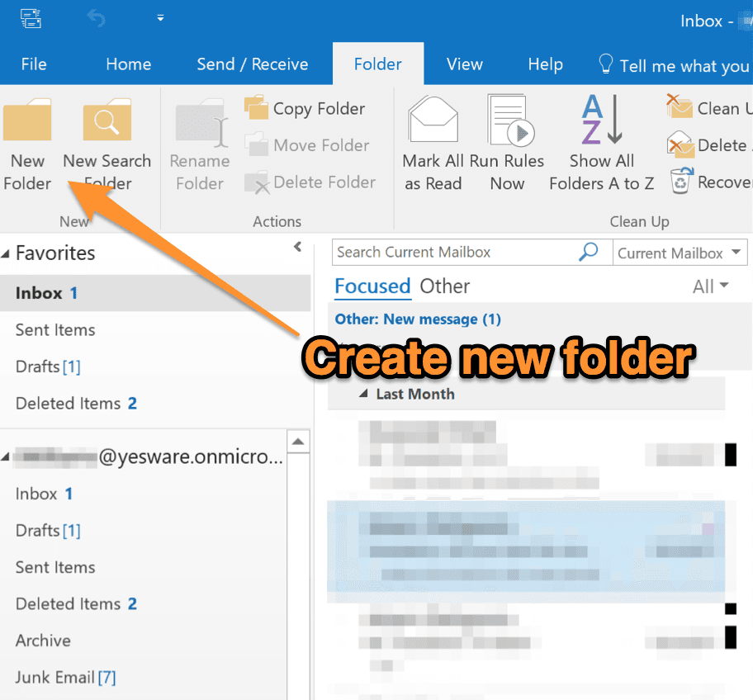Click the New Folder icon
Image resolution: width=753 pixels, height=700 pixels.
pos(27,122)
